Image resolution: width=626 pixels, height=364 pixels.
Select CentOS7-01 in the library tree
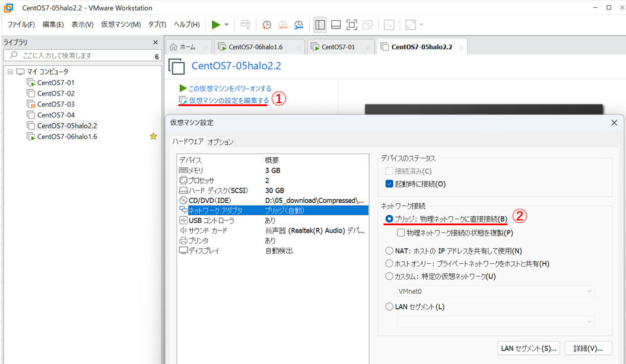(56, 82)
